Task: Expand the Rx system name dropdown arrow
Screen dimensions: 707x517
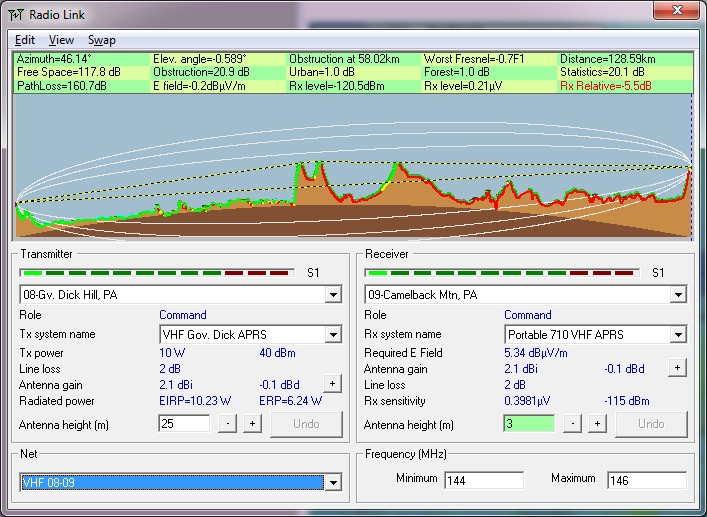Action: click(678, 334)
